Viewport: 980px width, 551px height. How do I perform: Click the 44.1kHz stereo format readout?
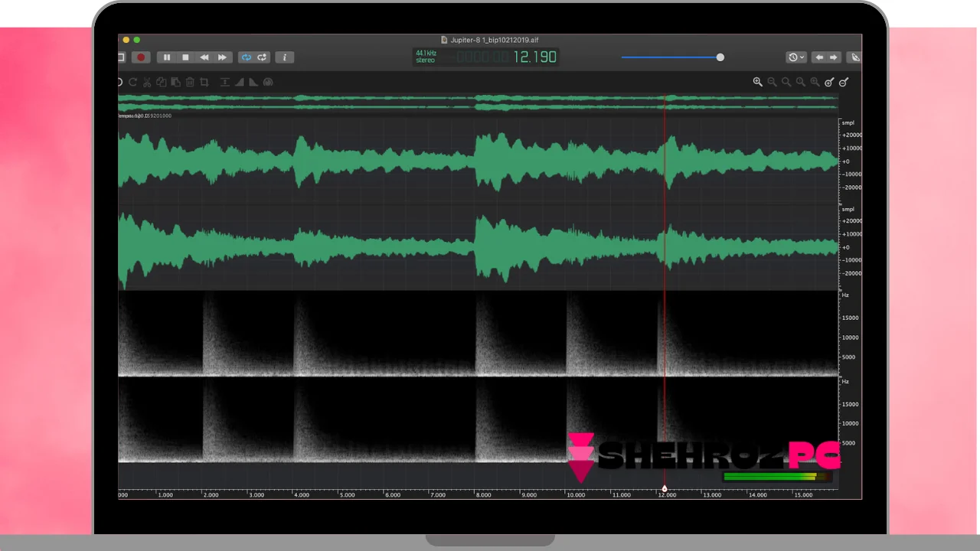(x=426, y=57)
